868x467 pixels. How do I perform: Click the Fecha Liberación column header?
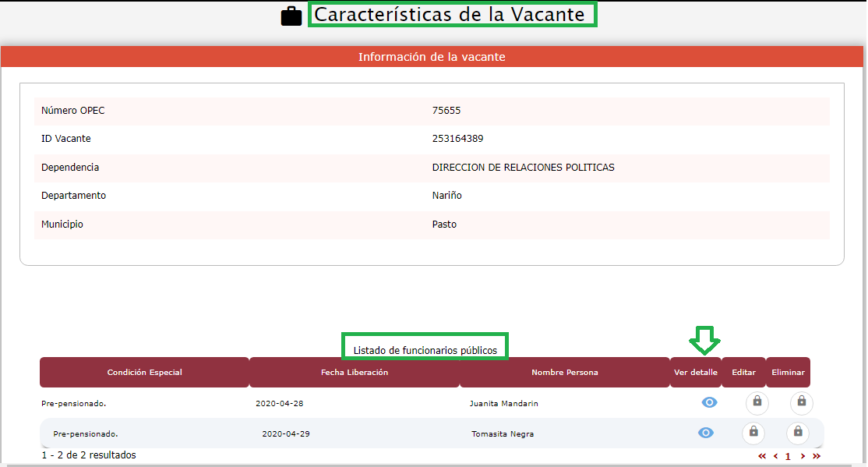point(355,373)
